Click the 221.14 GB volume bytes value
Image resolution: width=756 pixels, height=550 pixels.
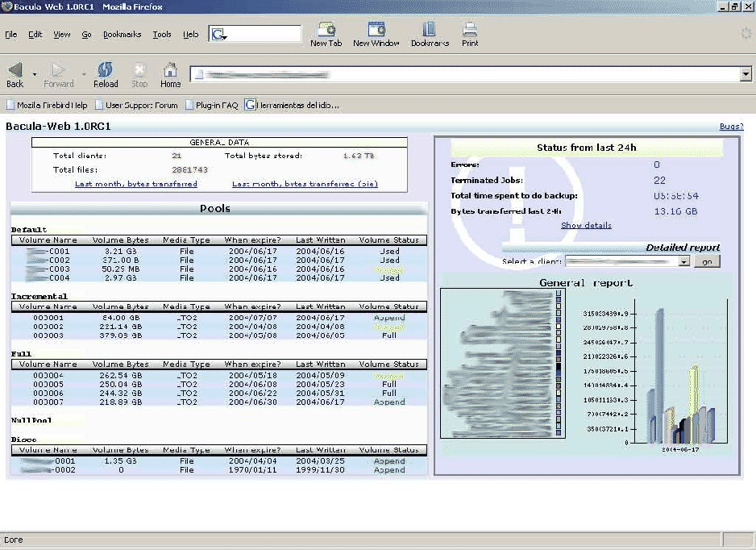(x=121, y=327)
